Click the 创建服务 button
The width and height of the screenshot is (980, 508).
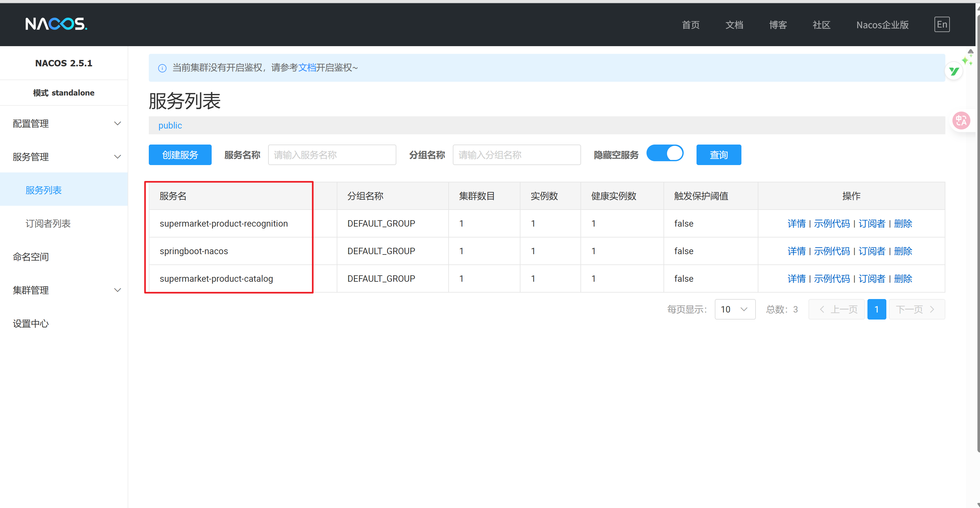click(180, 155)
